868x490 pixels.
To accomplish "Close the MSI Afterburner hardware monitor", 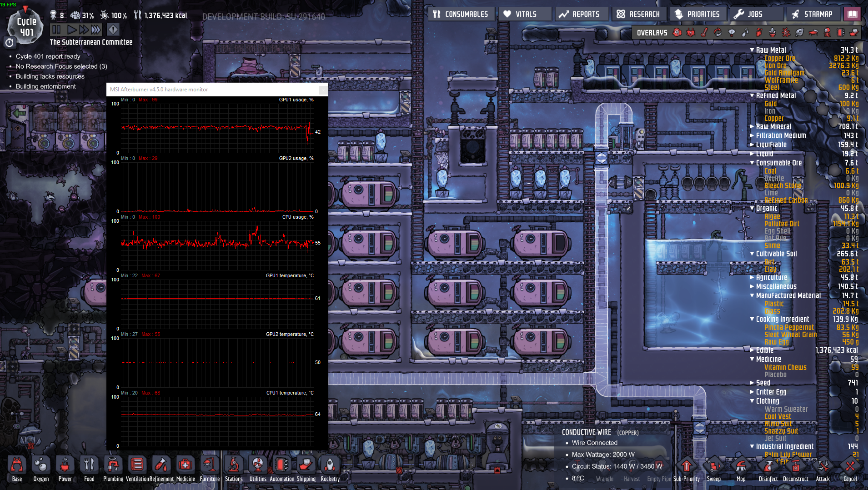I will 323,90.
